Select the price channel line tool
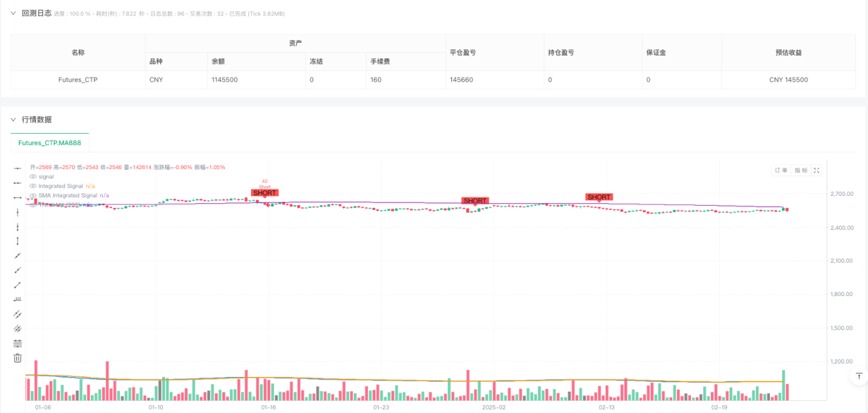The height and width of the screenshot is (413, 868). tap(17, 314)
